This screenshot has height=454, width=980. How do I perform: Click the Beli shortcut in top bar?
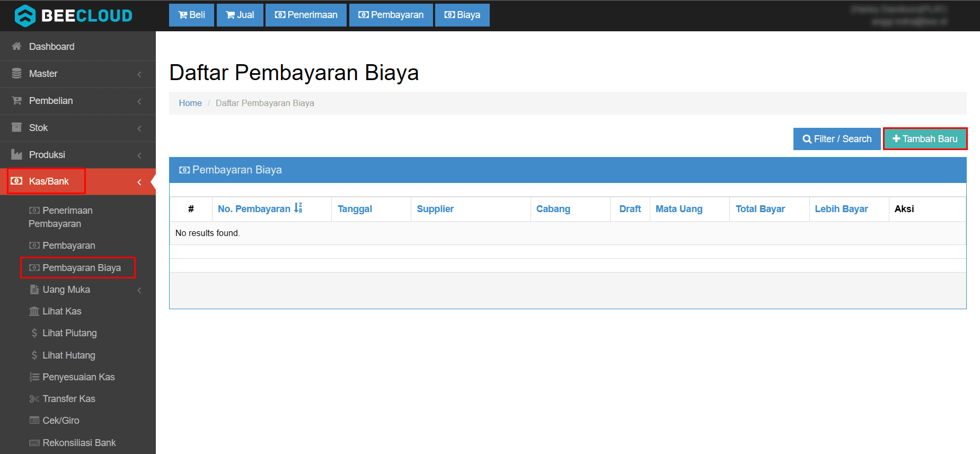(191, 15)
